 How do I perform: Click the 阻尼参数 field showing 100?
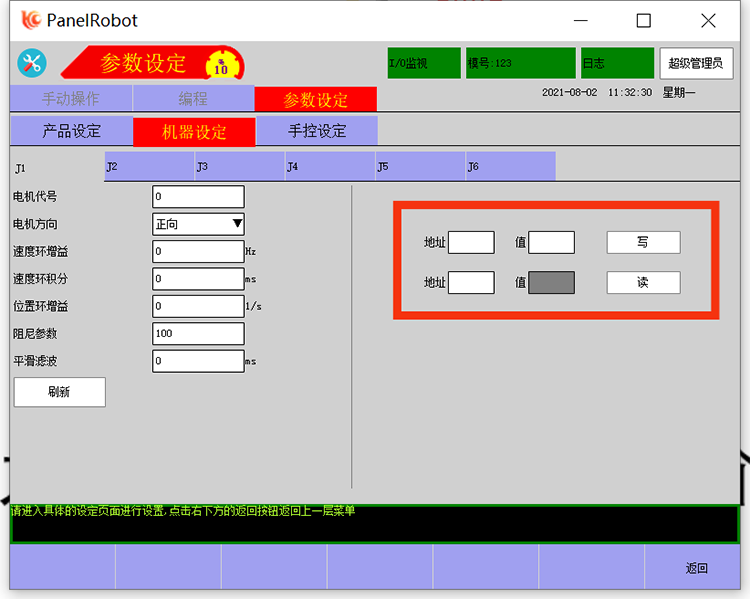pyautogui.click(x=198, y=333)
